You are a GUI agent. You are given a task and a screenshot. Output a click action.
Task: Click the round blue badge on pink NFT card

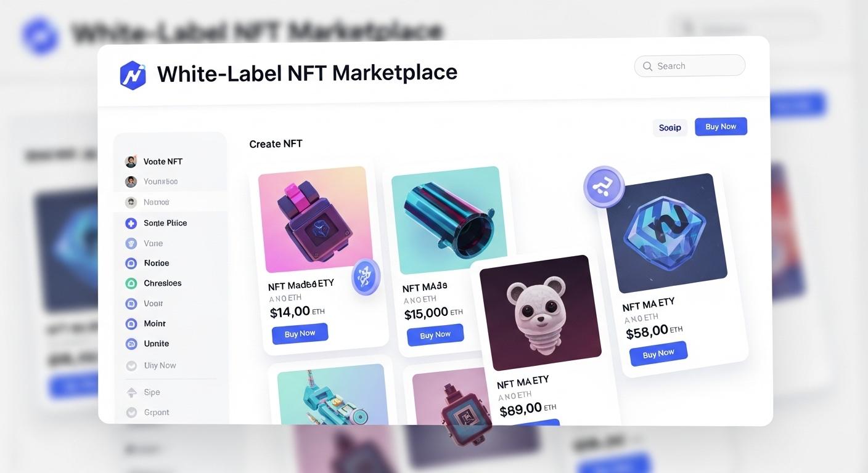click(366, 277)
